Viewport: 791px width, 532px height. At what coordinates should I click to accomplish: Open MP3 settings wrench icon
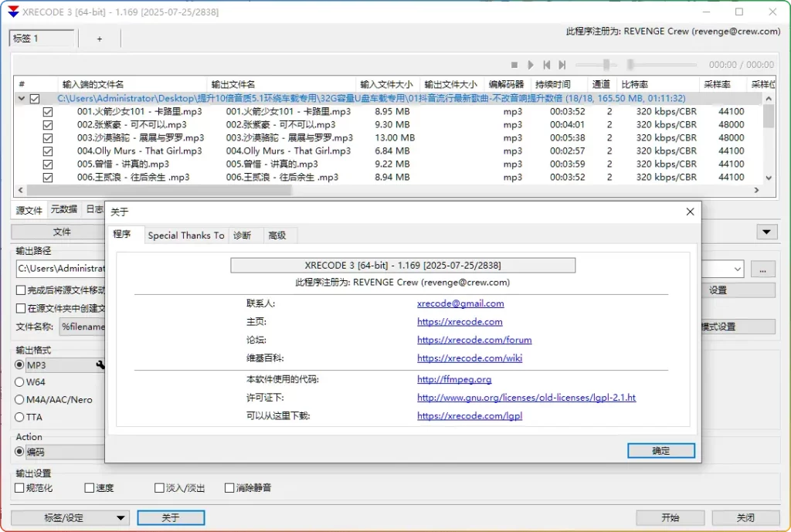pos(100,364)
